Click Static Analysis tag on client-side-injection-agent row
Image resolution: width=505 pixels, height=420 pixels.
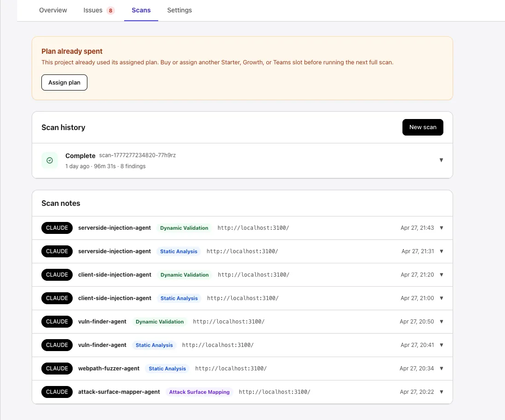(179, 298)
